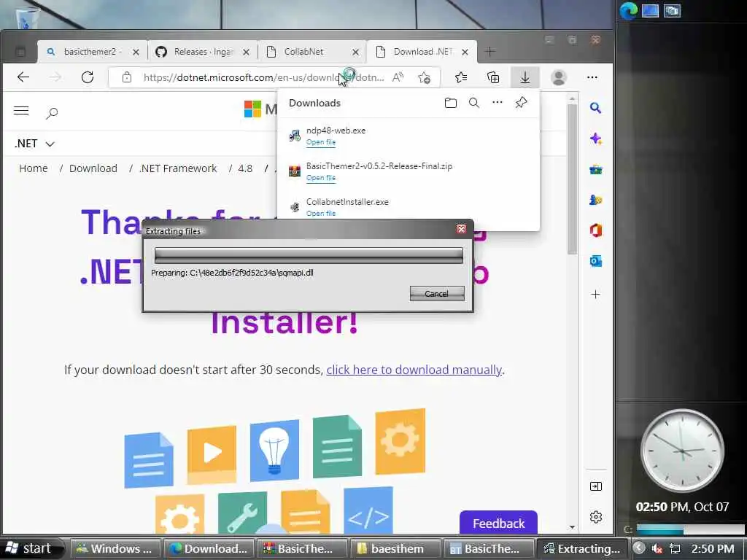
Task: Close the CollabNet tab
Action: (355, 52)
